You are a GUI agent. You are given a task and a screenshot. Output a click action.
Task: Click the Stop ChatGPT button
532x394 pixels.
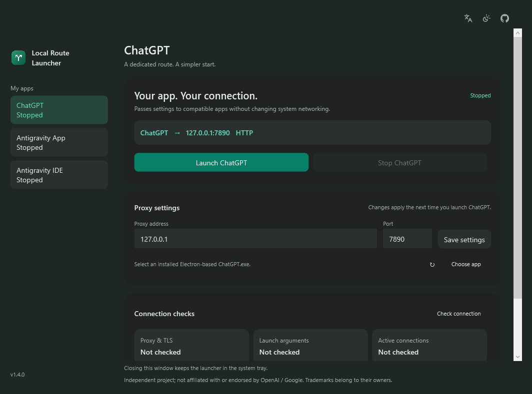[399, 162]
